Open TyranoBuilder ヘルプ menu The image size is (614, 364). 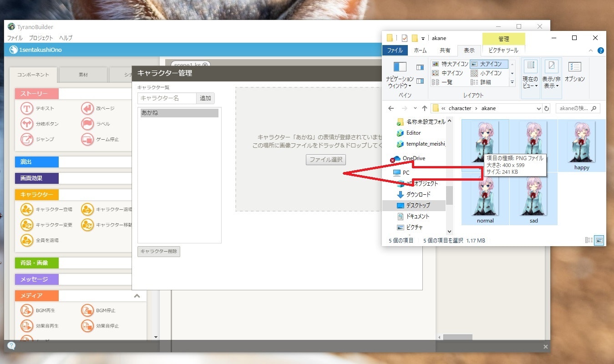(x=66, y=38)
